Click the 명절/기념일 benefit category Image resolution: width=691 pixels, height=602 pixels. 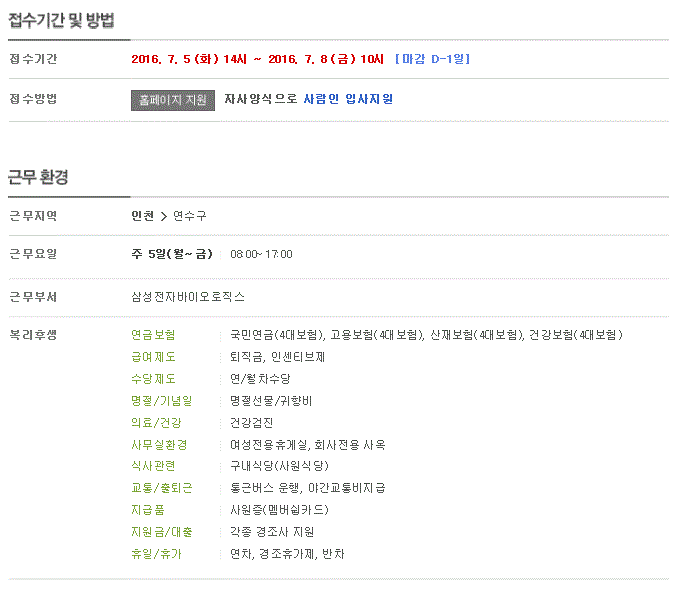point(158,401)
